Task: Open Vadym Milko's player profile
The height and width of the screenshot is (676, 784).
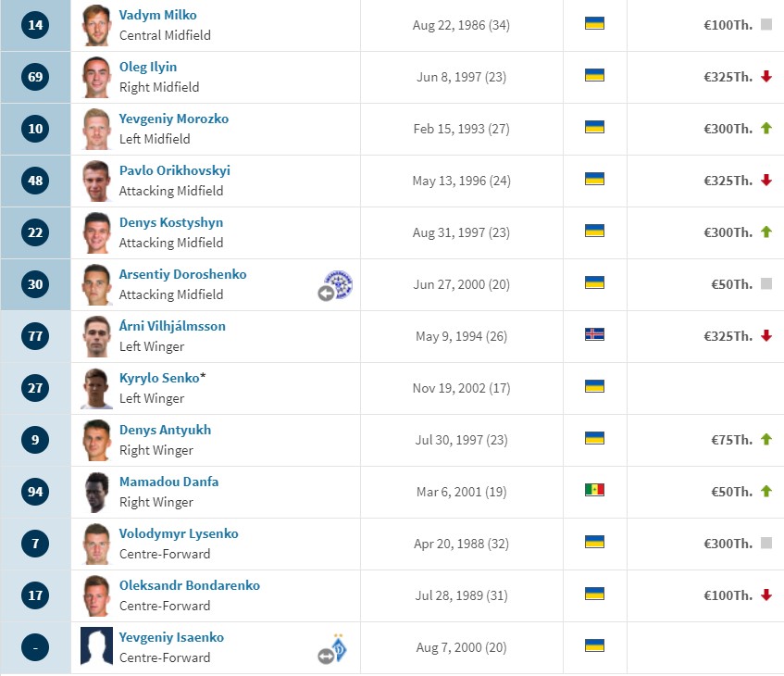Action: tap(157, 15)
